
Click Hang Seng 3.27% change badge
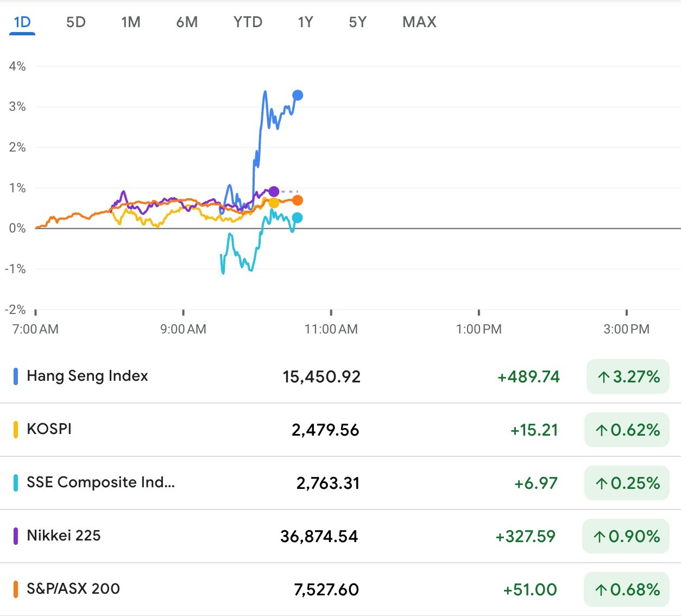click(628, 376)
